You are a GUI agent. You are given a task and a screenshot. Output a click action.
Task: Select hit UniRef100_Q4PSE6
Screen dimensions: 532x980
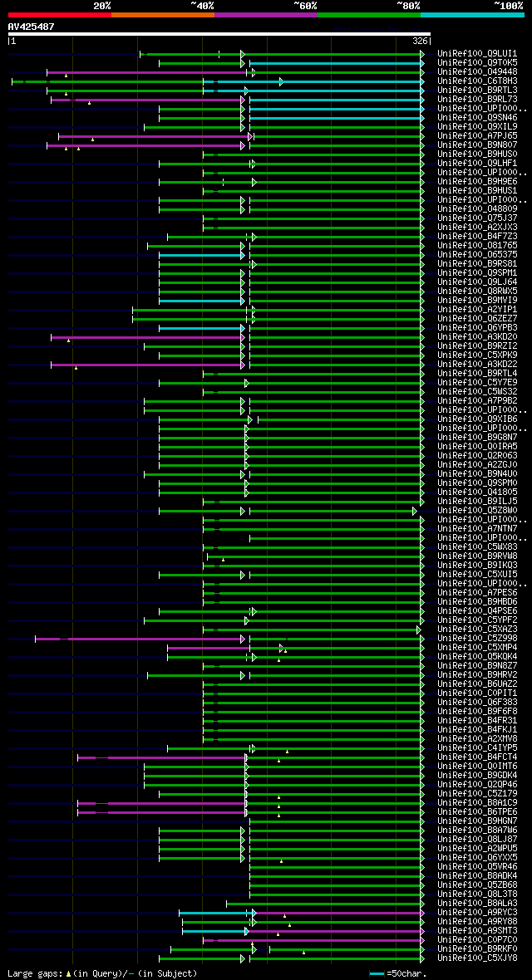tap(477, 611)
